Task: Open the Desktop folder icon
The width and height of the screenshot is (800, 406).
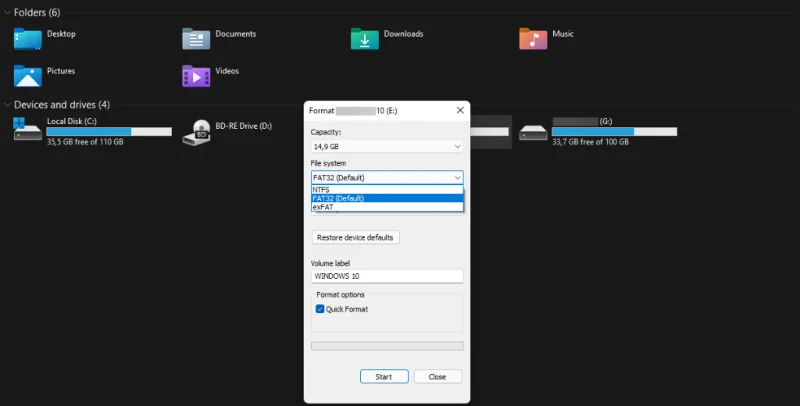Action: point(28,39)
